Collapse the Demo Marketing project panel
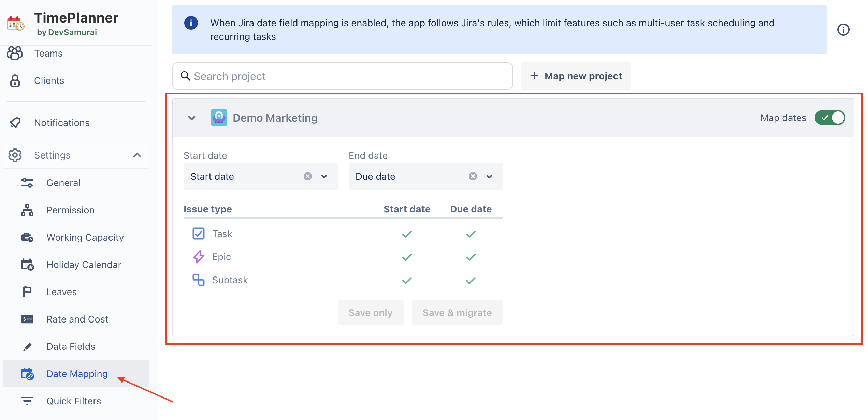Screen dimensions: 868x420 [x=192, y=118]
